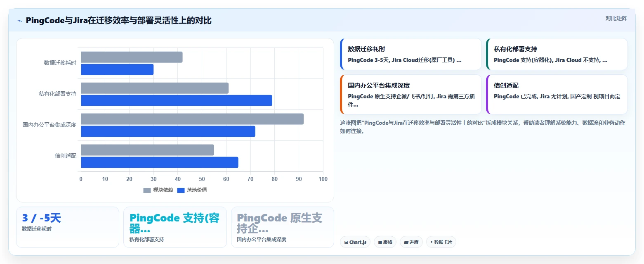Click the x-axis value 100
The height and width of the screenshot is (264, 644).
tap(323, 179)
